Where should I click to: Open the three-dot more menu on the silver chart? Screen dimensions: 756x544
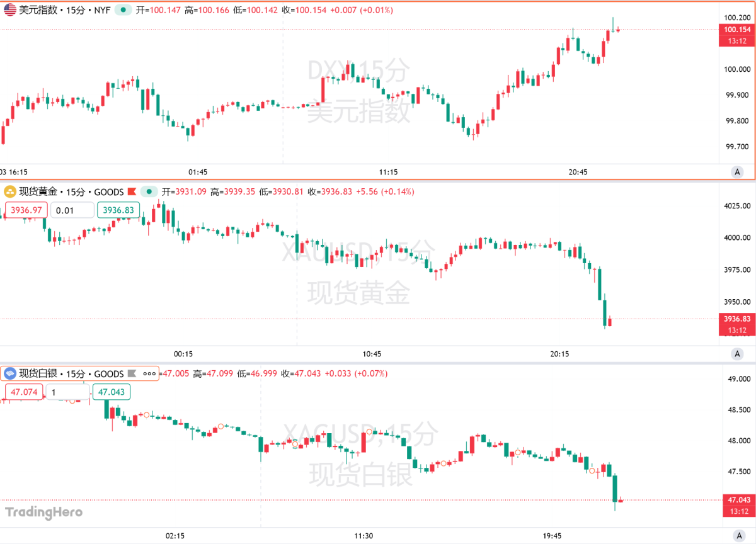150,373
